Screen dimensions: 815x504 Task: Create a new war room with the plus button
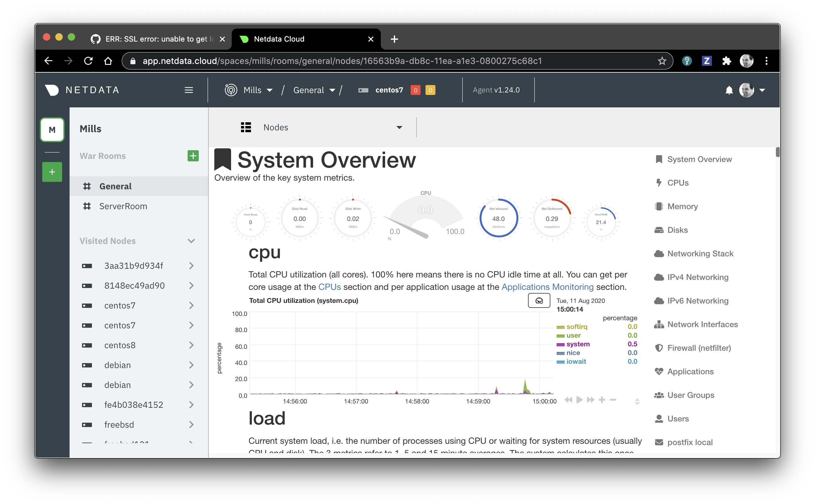click(193, 156)
